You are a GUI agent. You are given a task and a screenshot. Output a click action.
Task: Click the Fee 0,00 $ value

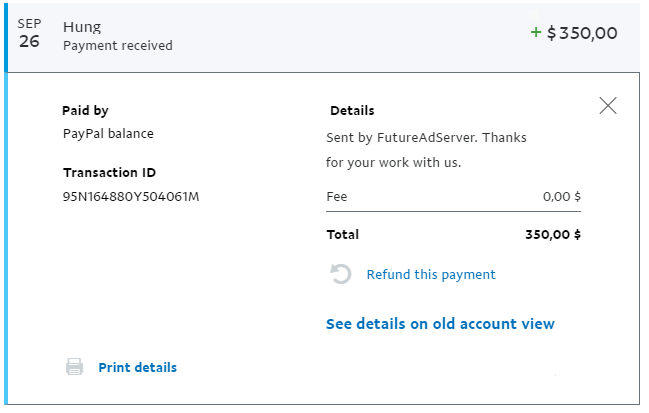(562, 197)
